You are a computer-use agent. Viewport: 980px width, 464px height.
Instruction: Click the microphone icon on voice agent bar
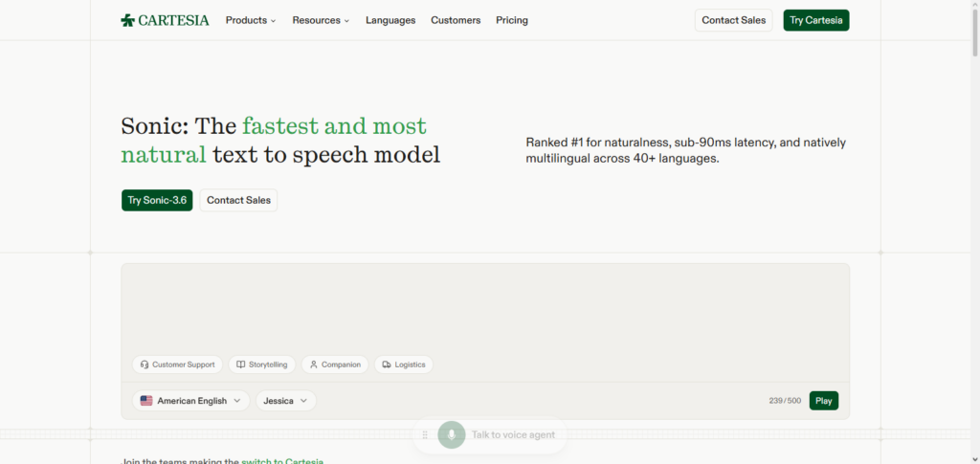click(x=452, y=434)
